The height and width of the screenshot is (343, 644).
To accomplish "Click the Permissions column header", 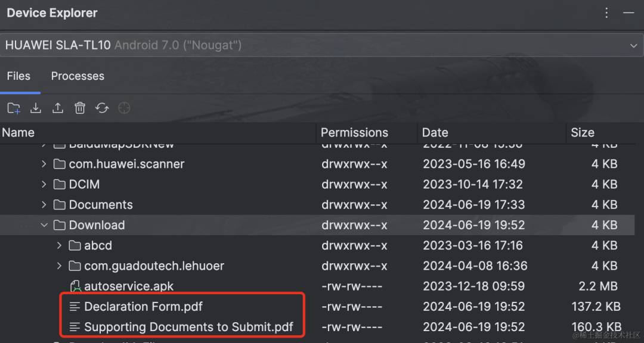I will pyautogui.click(x=354, y=133).
